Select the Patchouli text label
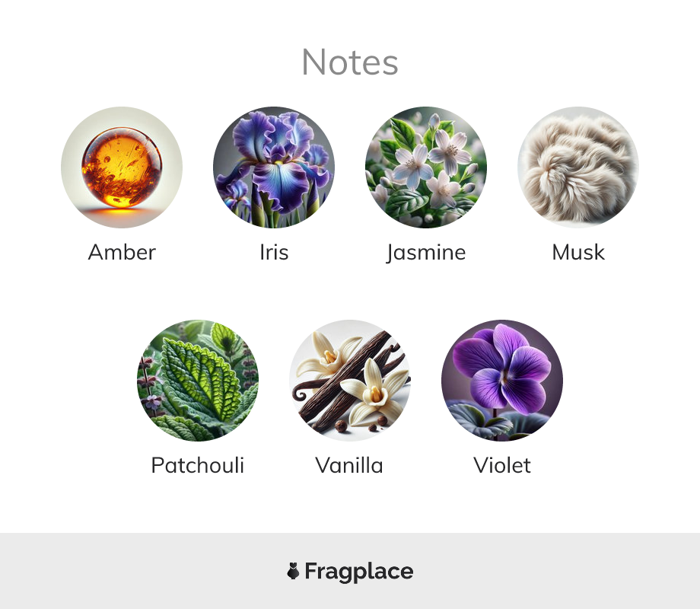 198,465
